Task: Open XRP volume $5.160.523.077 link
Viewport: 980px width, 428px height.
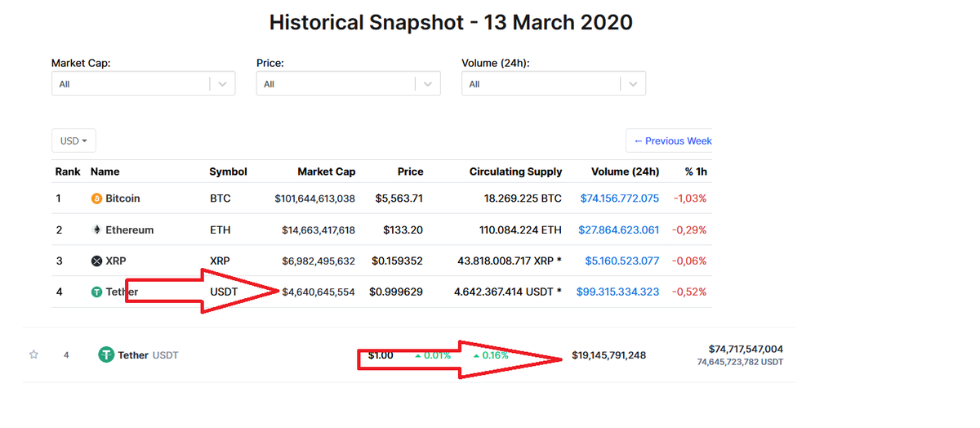Action: 622,261
